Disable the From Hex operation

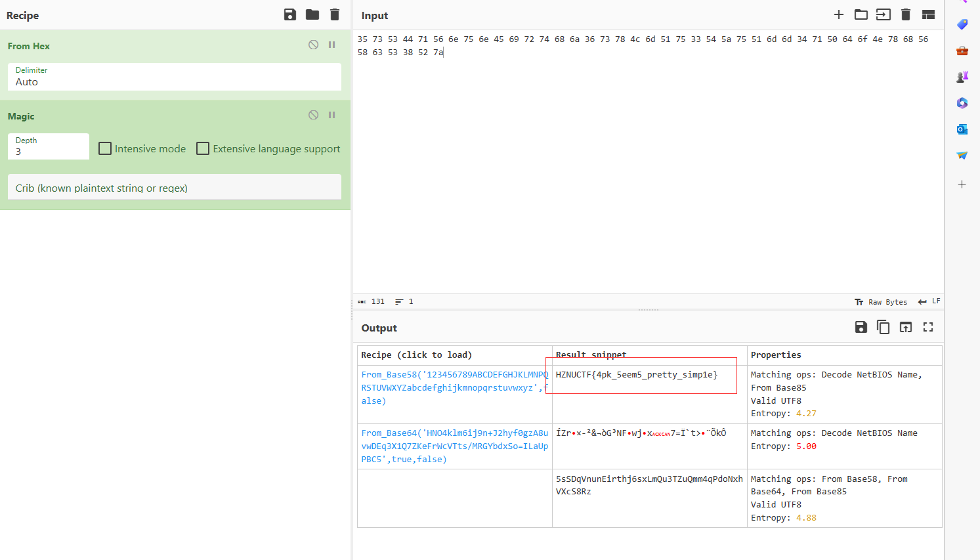(314, 45)
